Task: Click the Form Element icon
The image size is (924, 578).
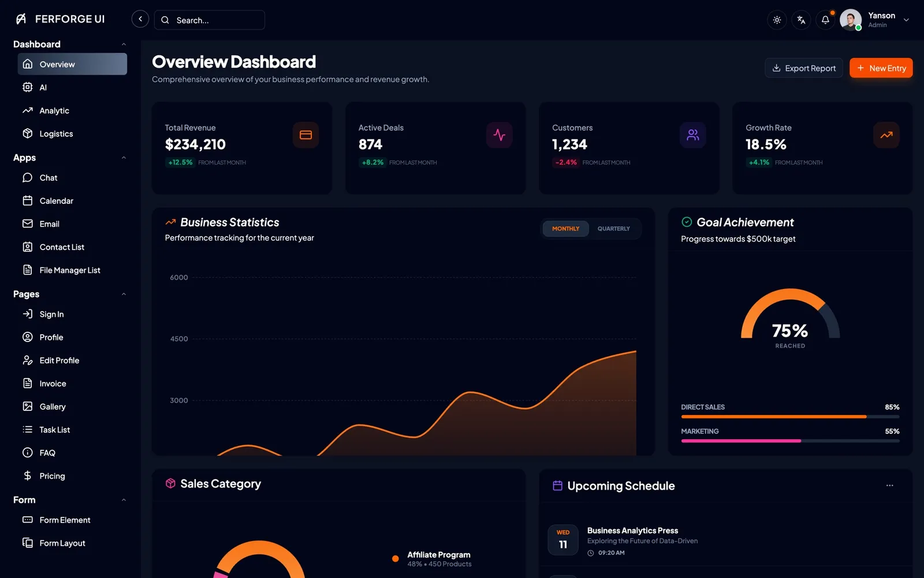Action: [x=27, y=520]
